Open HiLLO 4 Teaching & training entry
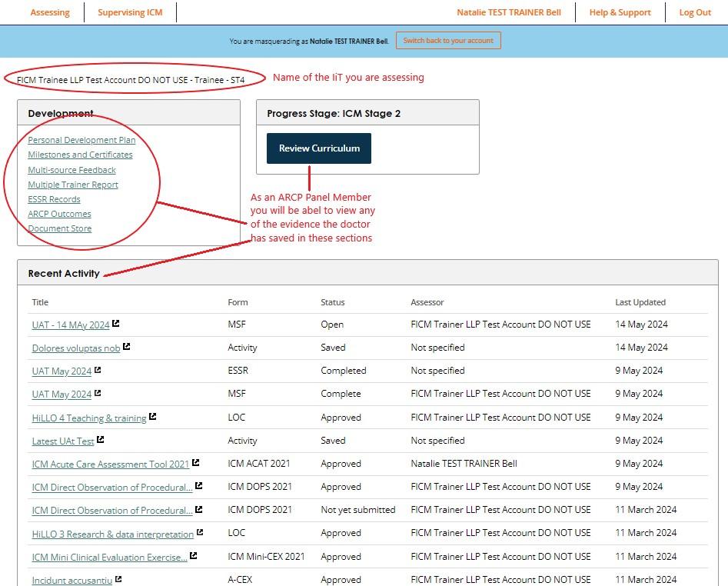The image size is (728, 586). click(x=89, y=418)
